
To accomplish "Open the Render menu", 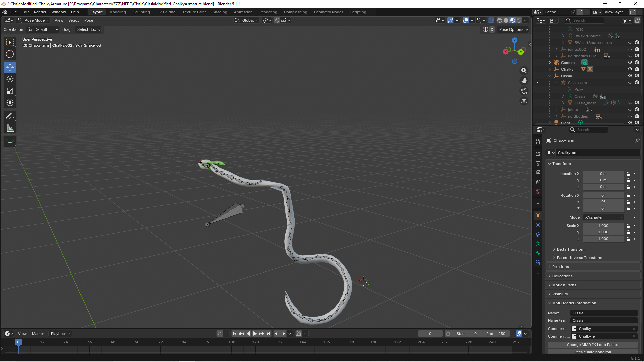I will pos(40,12).
